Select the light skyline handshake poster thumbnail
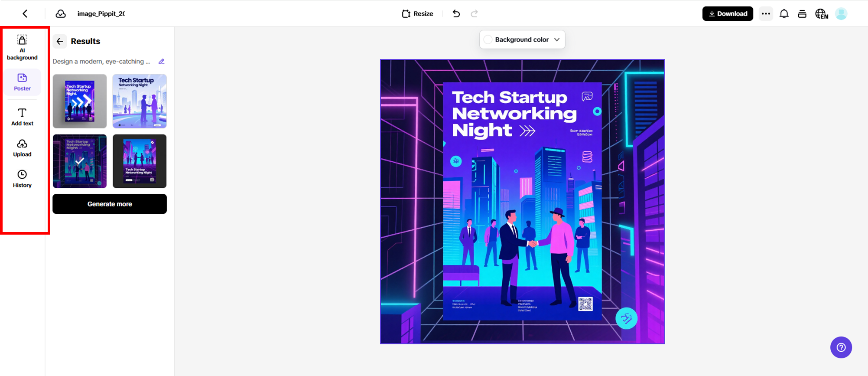This screenshot has width=868, height=376. 140,101
